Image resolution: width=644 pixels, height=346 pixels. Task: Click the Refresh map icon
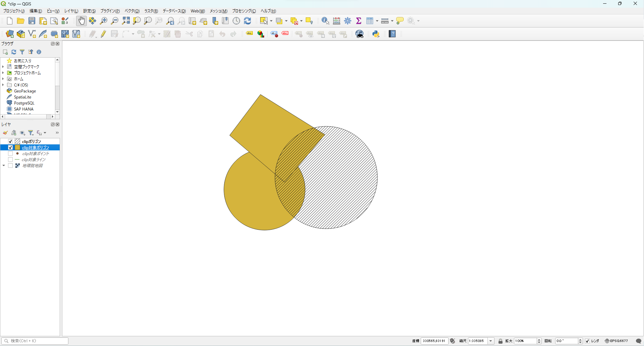tap(247, 21)
